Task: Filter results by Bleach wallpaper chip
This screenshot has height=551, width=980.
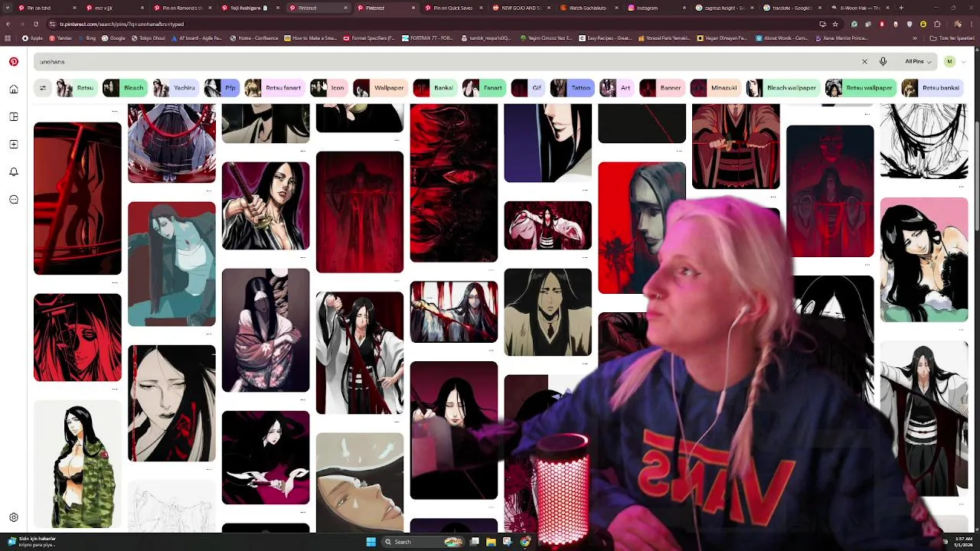Action: [x=782, y=88]
